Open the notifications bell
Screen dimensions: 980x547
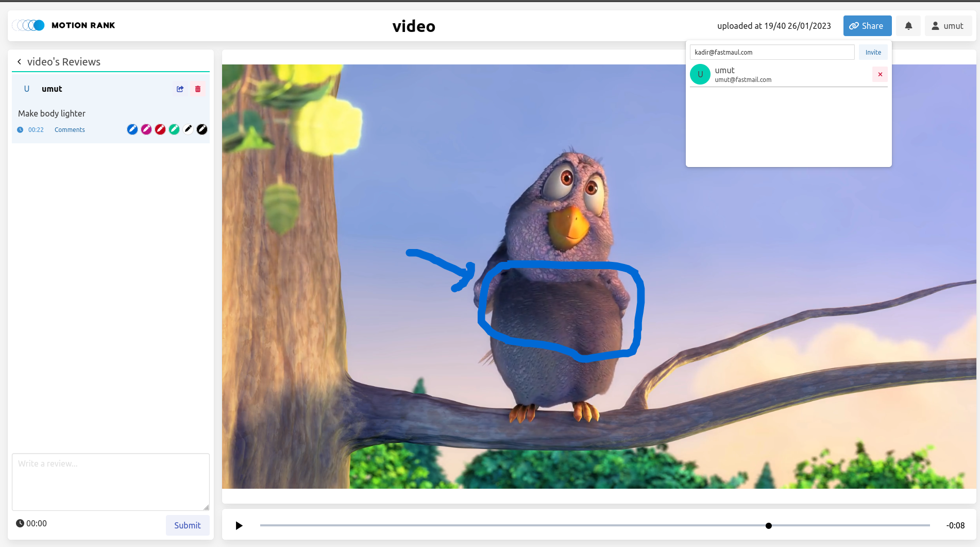(x=908, y=26)
